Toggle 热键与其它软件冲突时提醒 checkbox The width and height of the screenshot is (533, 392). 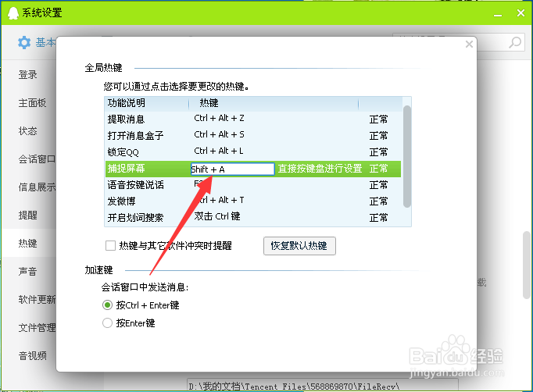click(x=110, y=245)
